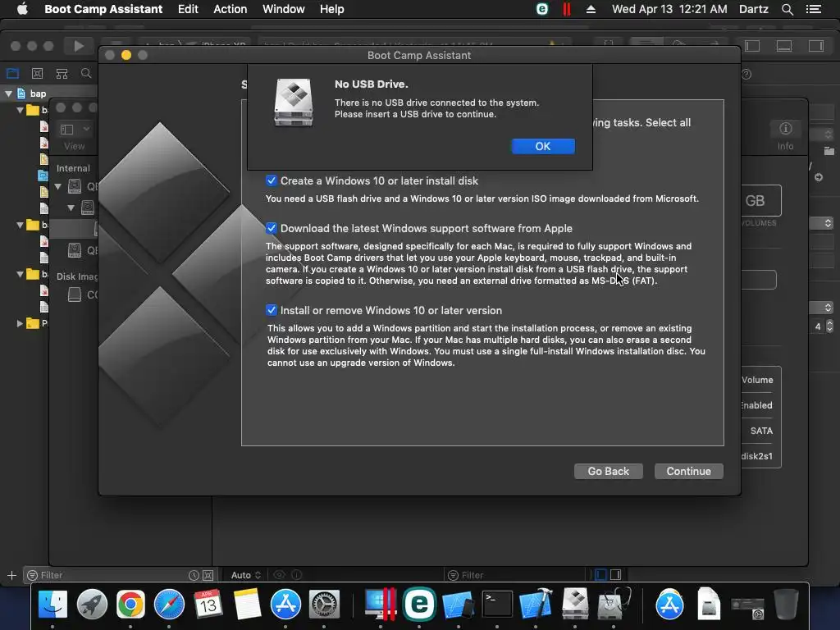Open Finder from the Dock
The image size is (840, 630).
coord(52,604)
